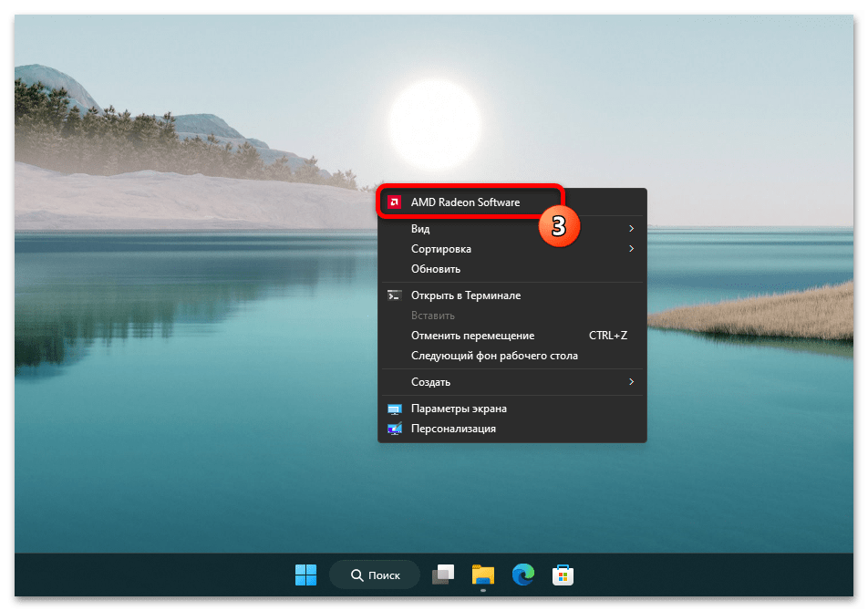Image resolution: width=868 pixels, height=611 pixels.
Task: Open AMD Radeon Software from context menu
Action: [465, 202]
